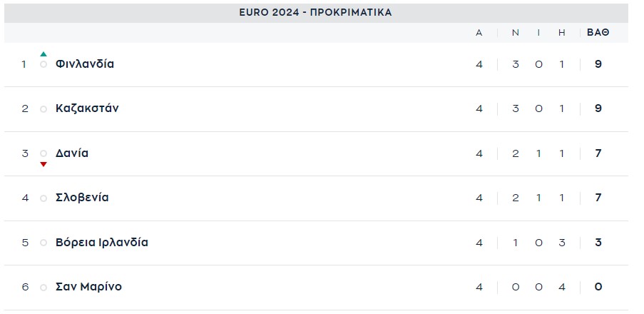Click the ΒΑΘ points column header
Screen dimensions: 644x314
coord(598,33)
